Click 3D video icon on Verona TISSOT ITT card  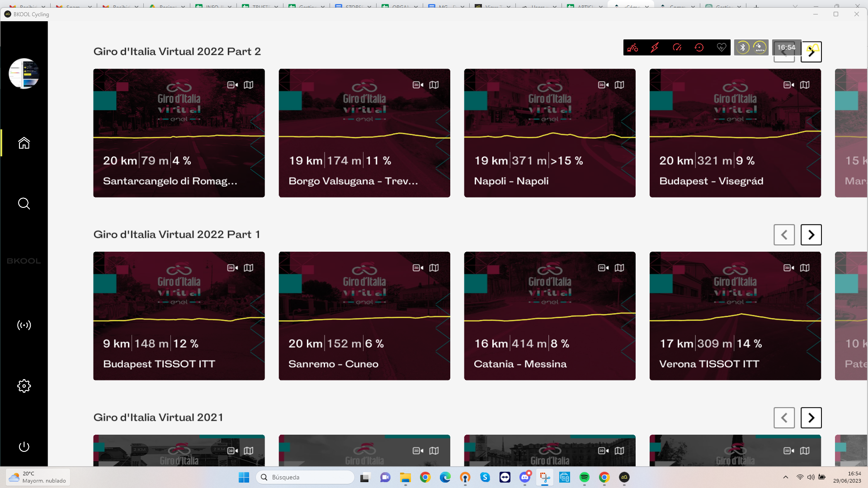(788, 268)
